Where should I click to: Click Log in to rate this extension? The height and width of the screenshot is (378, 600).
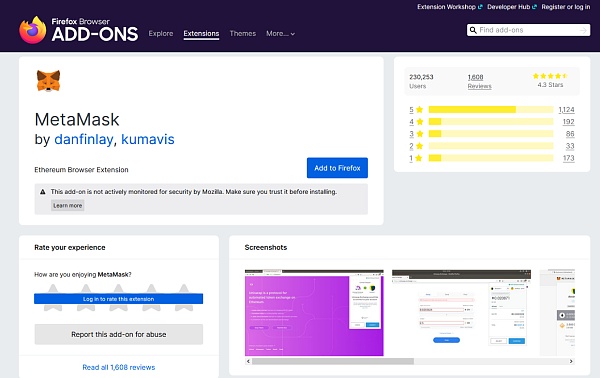(x=119, y=299)
